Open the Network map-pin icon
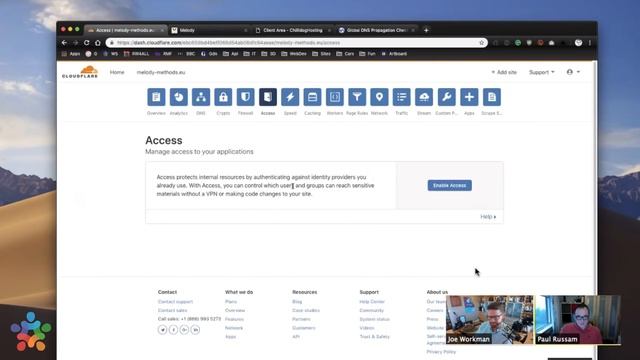This screenshot has width=640, height=360. (379, 97)
